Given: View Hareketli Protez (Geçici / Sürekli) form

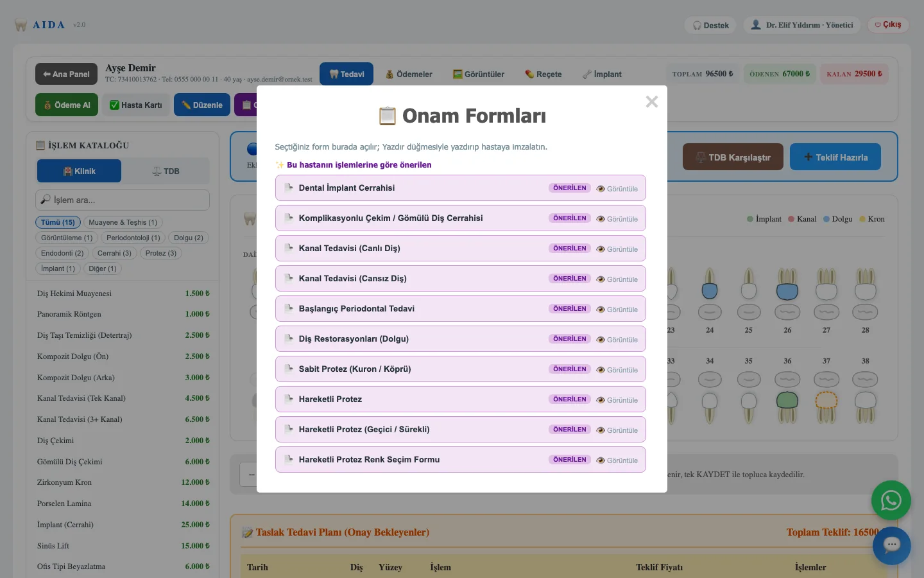Looking at the screenshot, I should tap(617, 430).
